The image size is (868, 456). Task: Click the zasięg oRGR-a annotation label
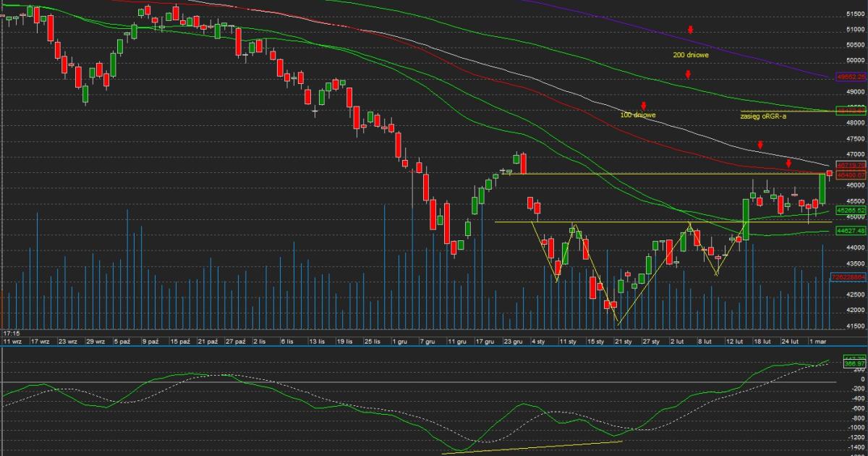tap(762, 116)
